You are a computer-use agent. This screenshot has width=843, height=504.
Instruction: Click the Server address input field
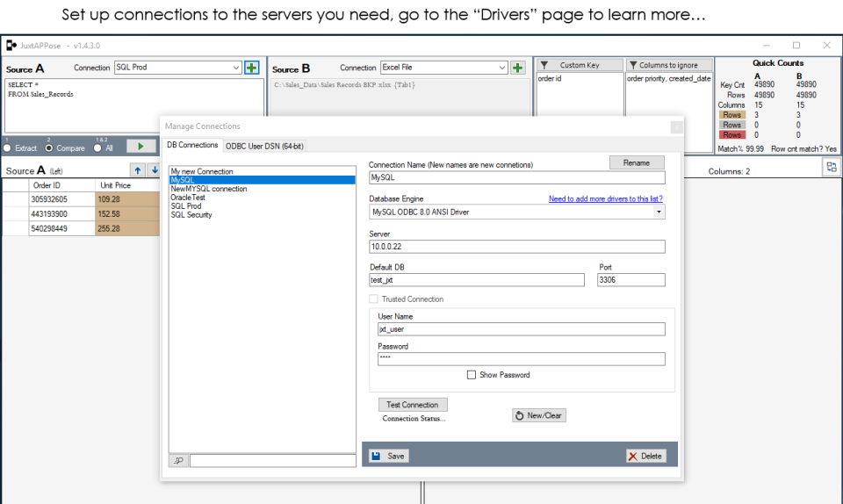(516, 247)
